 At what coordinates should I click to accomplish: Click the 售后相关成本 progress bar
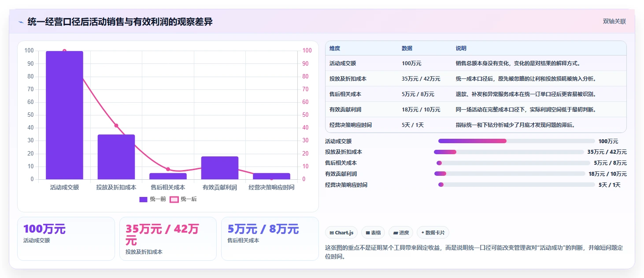pos(513,163)
